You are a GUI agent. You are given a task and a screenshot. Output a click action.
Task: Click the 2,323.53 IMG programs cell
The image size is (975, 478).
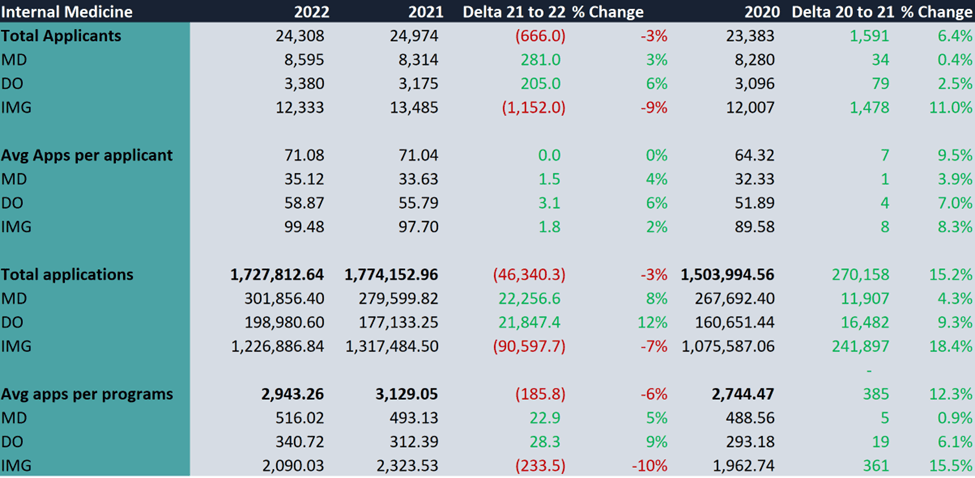(404, 465)
